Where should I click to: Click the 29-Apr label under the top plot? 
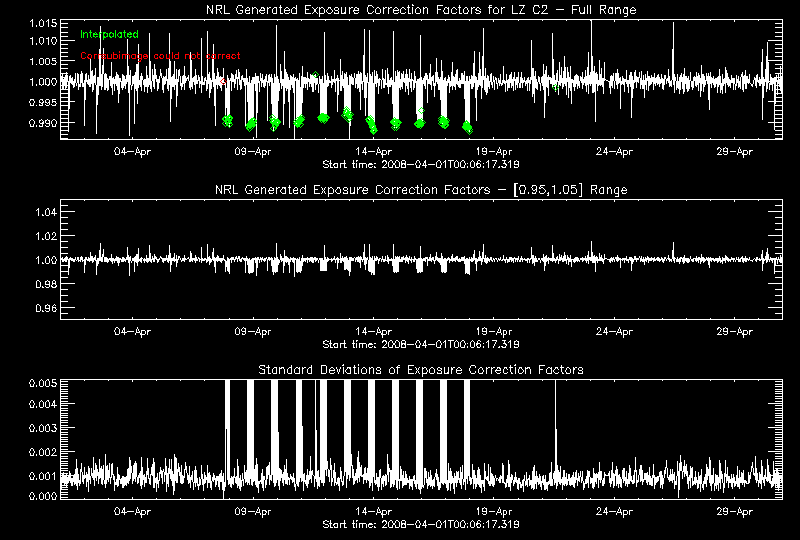(x=735, y=151)
